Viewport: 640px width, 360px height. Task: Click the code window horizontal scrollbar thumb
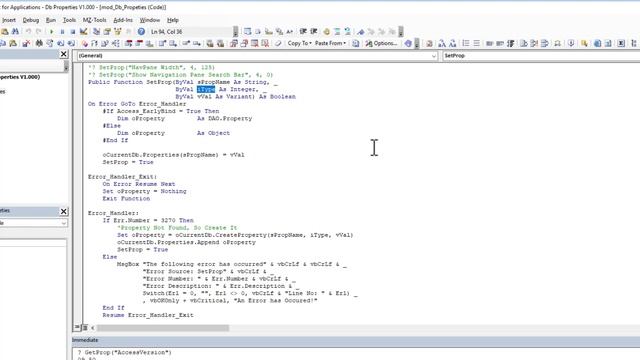(x=162, y=328)
